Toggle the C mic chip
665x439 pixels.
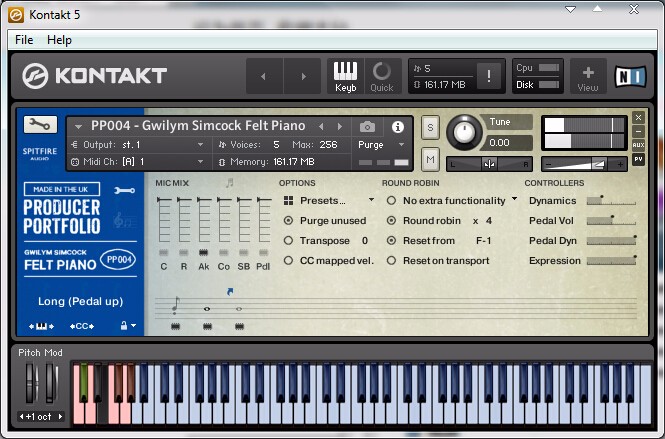click(163, 253)
